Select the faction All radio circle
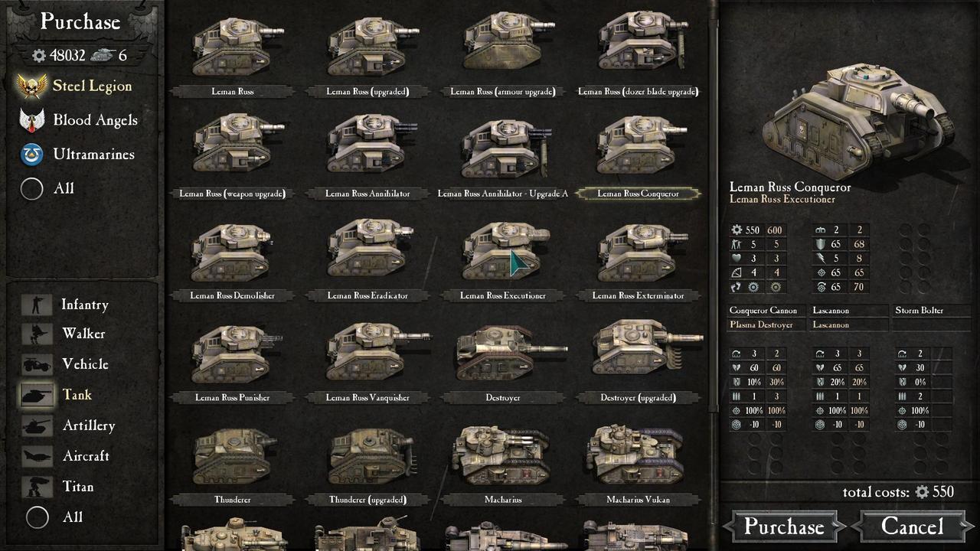Viewport: 980px width, 551px height. click(32, 188)
